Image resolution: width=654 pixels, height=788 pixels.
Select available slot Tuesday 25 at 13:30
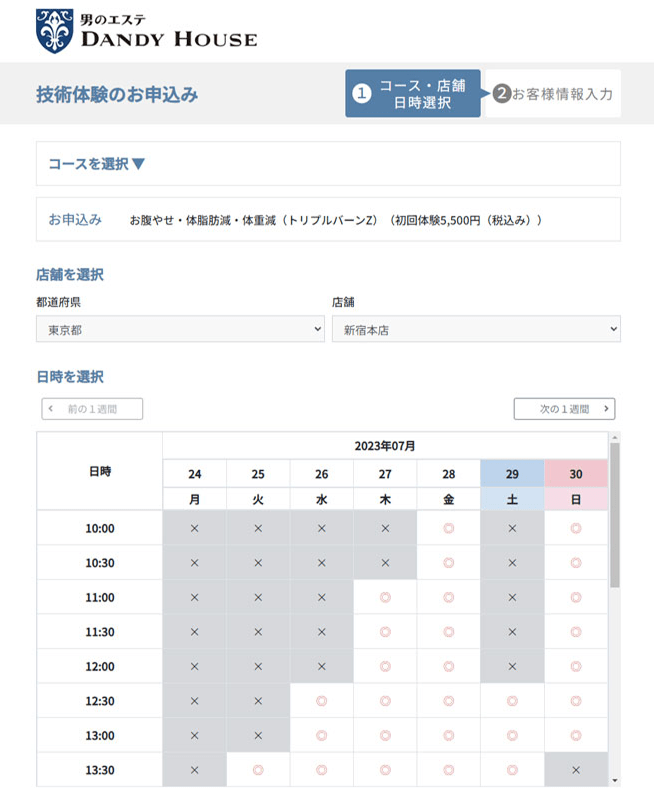[x=258, y=770]
